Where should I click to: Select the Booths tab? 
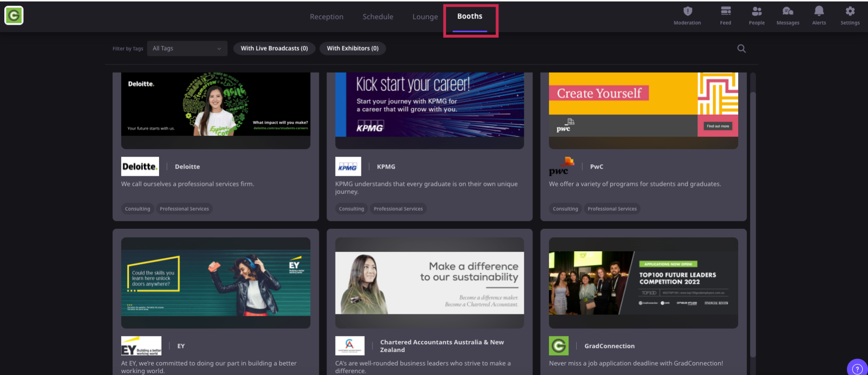click(x=470, y=16)
